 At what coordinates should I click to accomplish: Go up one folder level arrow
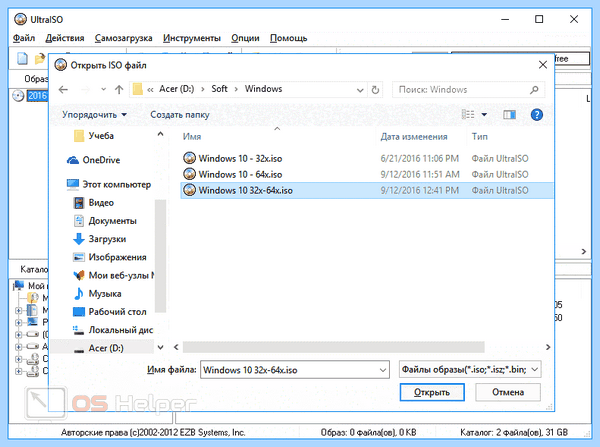pos(119,90)
